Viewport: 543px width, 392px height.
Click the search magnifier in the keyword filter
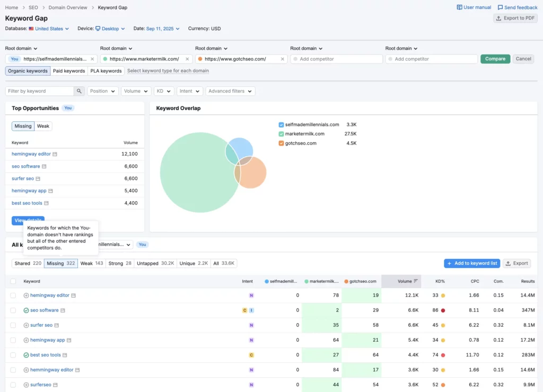78,91
